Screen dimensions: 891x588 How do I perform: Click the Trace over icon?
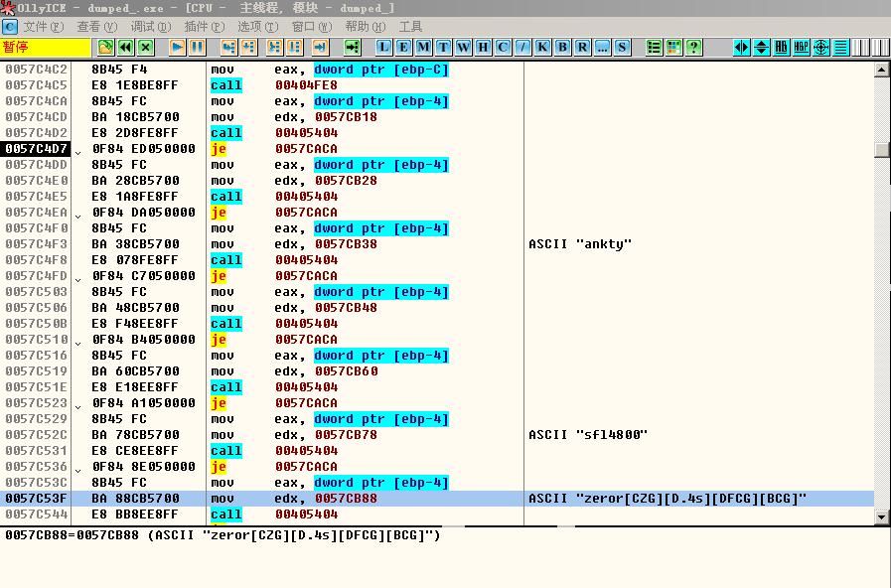[x=294, y=47]
